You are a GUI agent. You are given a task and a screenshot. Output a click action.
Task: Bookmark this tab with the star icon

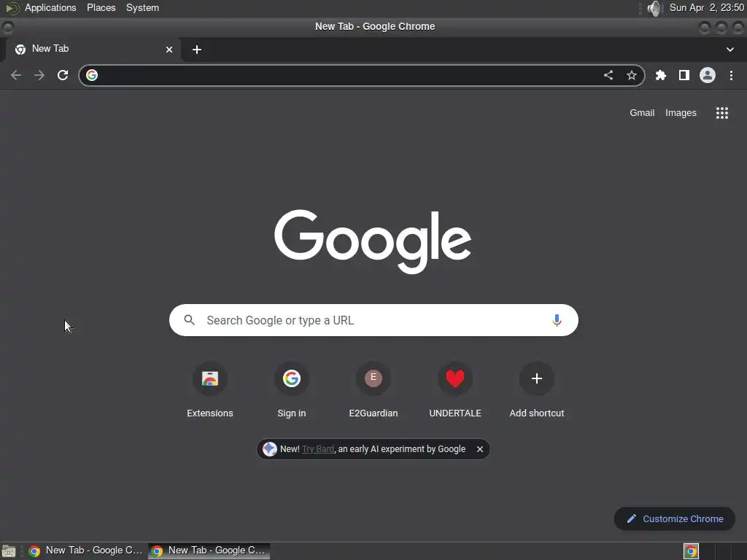pyautogui.click(x=632, y=75)
